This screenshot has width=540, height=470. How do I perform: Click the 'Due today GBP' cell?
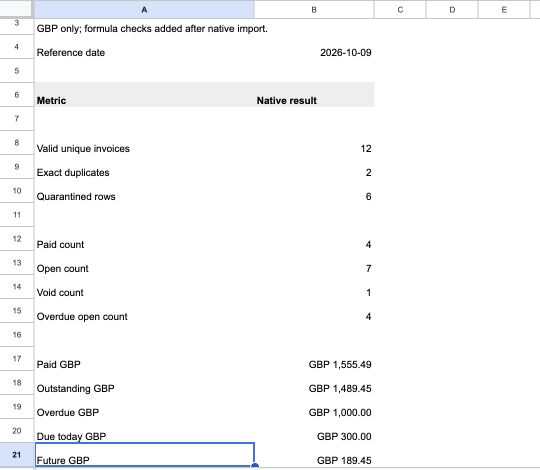pos(144,431)
